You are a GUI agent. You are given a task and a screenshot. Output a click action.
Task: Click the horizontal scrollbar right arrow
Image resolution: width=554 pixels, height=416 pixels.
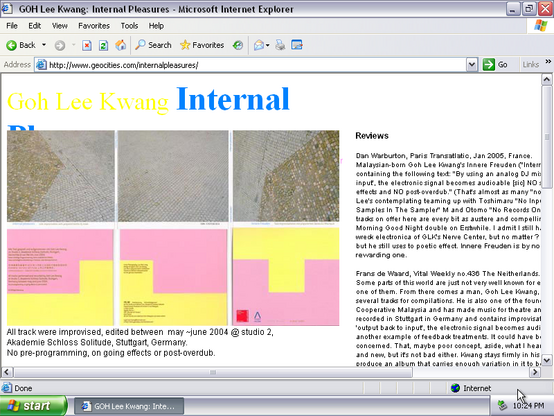pos(535,372)
